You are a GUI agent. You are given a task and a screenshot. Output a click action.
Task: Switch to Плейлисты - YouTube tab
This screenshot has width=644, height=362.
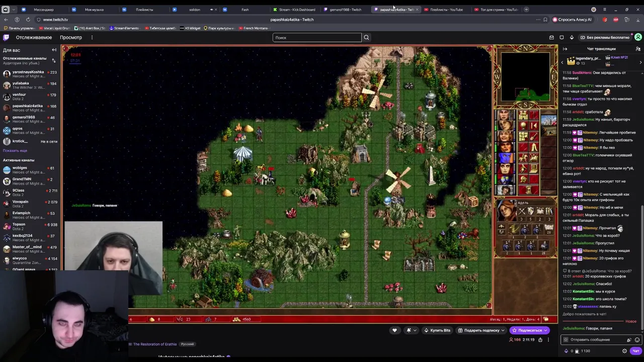[446, 10]
